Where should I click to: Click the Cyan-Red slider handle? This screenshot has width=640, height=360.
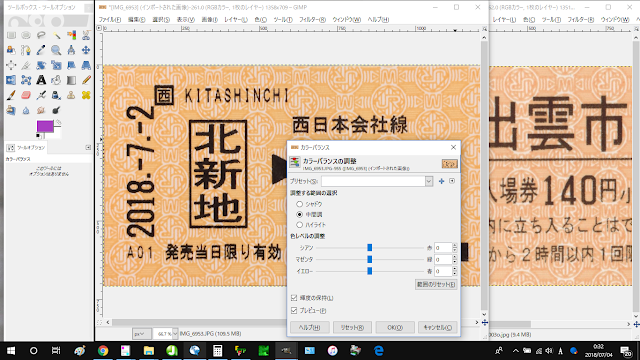[x=369, y=248]
